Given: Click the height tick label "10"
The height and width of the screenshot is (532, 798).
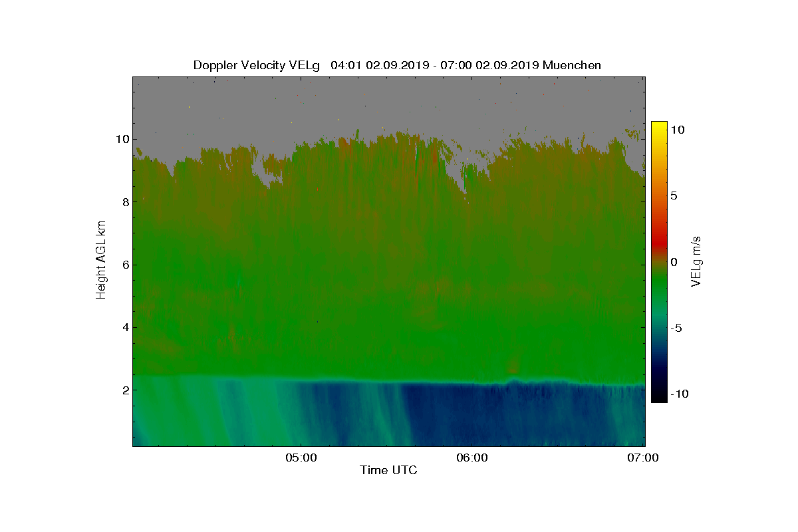Looking at the screenshot, I should [x=122, y=139].
